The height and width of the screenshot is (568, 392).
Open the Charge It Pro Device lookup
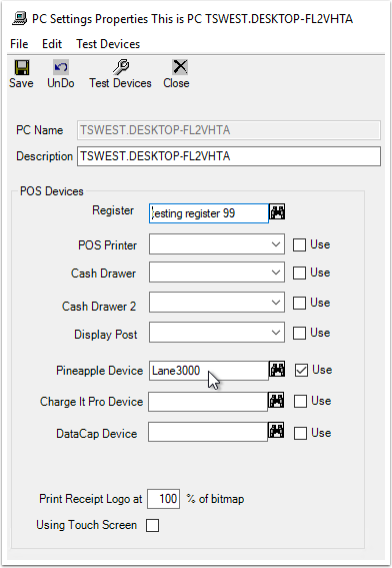tap(276, 401)
